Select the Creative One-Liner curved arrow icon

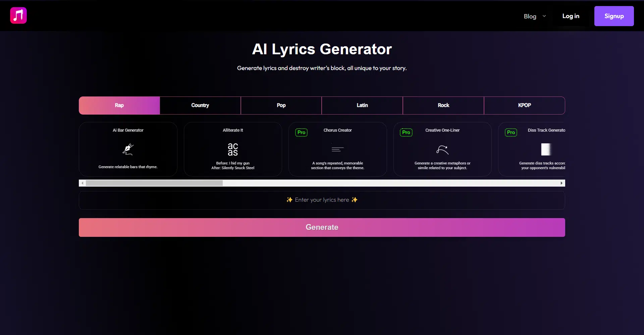pos(442,149)
